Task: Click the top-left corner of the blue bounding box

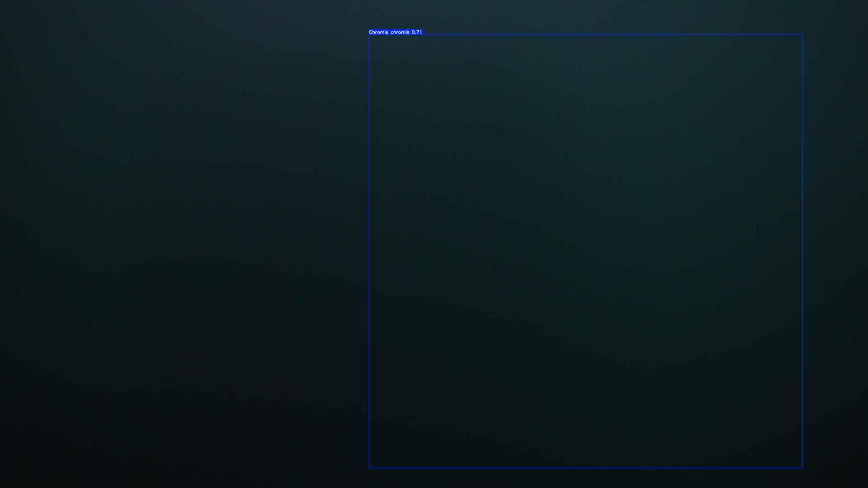Action: (x=369, y=35)
